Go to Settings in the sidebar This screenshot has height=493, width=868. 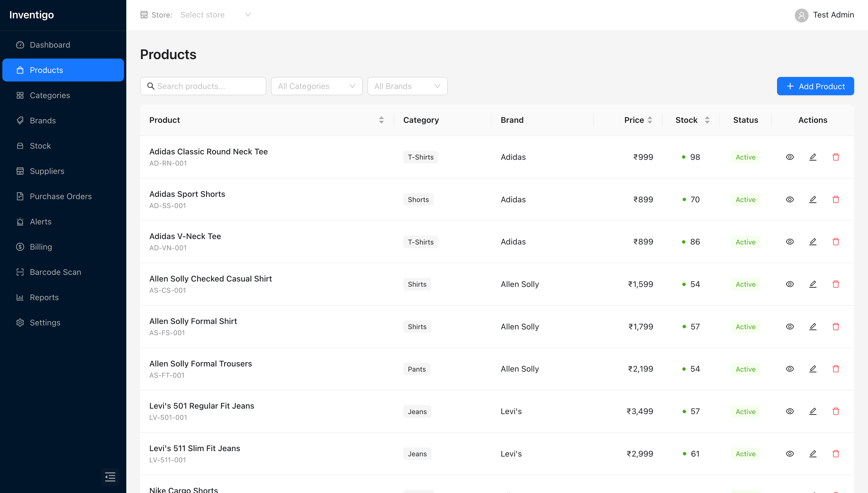point(45,322)
